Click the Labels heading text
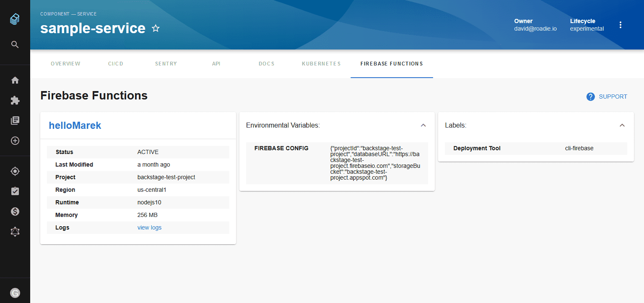Image resolution: width=644 pixels, height=303 pixels. tap(456, 125)
